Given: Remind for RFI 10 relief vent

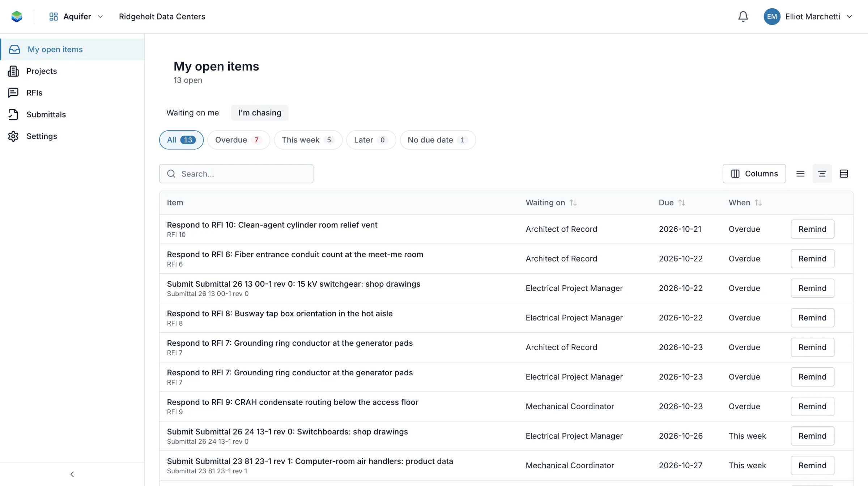Looking at the screenshot, I should pyautogui.click(x=812, y=229).
